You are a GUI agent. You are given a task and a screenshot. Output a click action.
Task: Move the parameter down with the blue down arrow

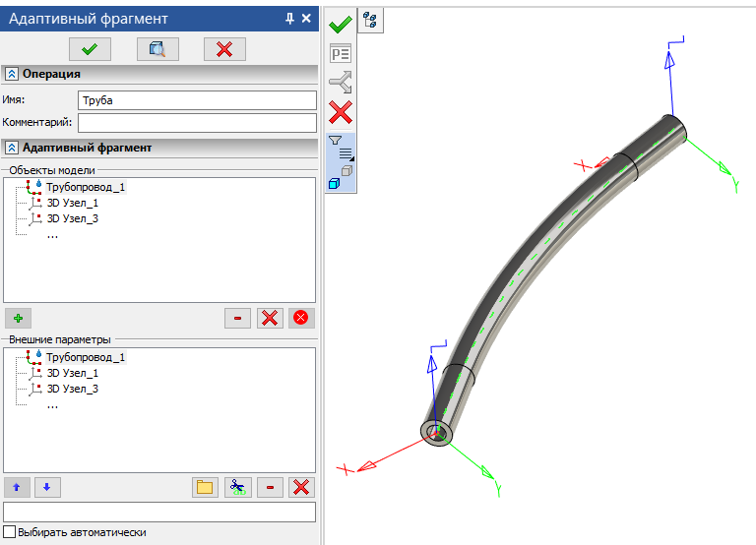47,487
